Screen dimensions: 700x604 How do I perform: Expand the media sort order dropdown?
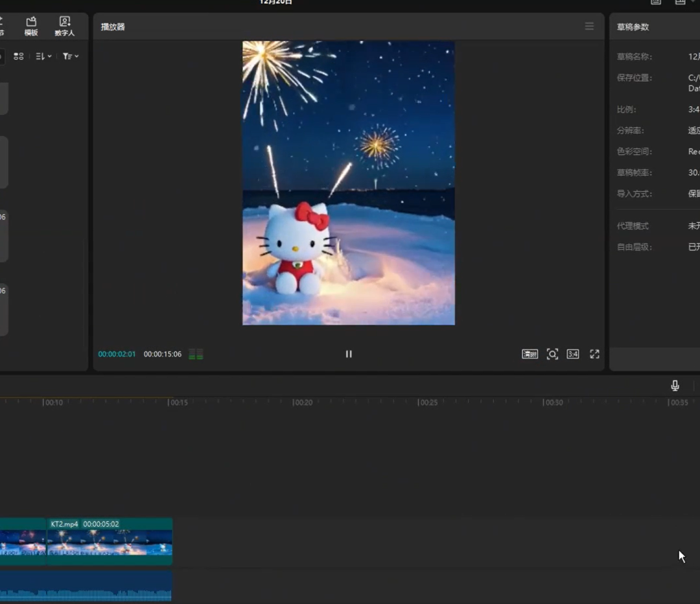click(43, 56)
